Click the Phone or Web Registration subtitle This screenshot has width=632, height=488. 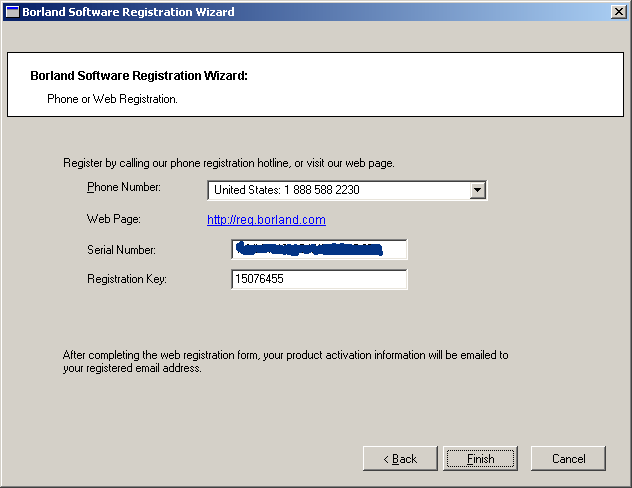112,99
